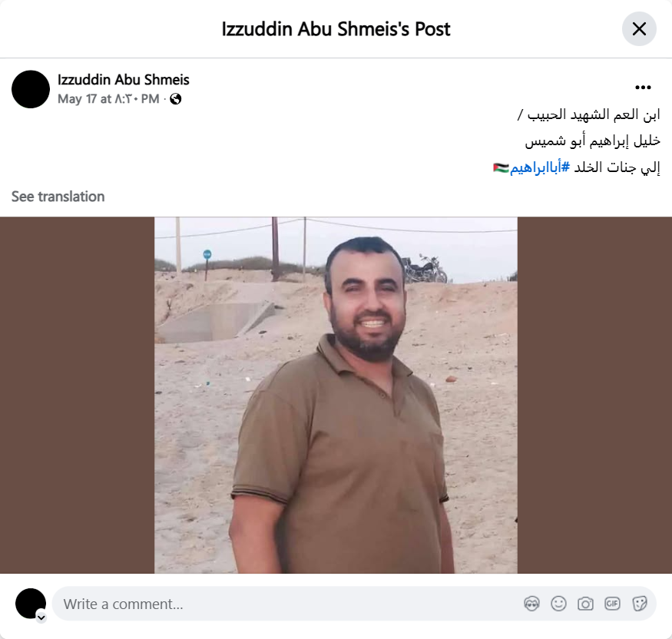Open the photo of the smiling man

pyautogui.click(x=336, y=395)
